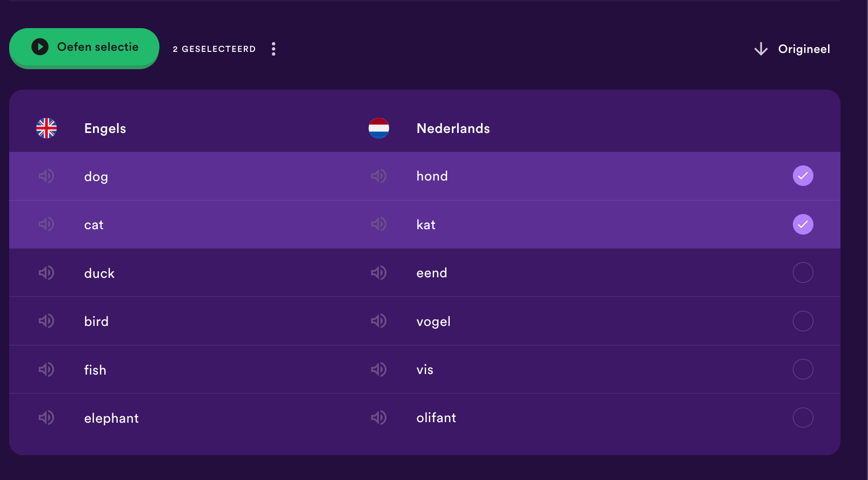Screen dimensions: 868x480
Task: Play audio for Dutch word hond
Action: coord(379,176)
